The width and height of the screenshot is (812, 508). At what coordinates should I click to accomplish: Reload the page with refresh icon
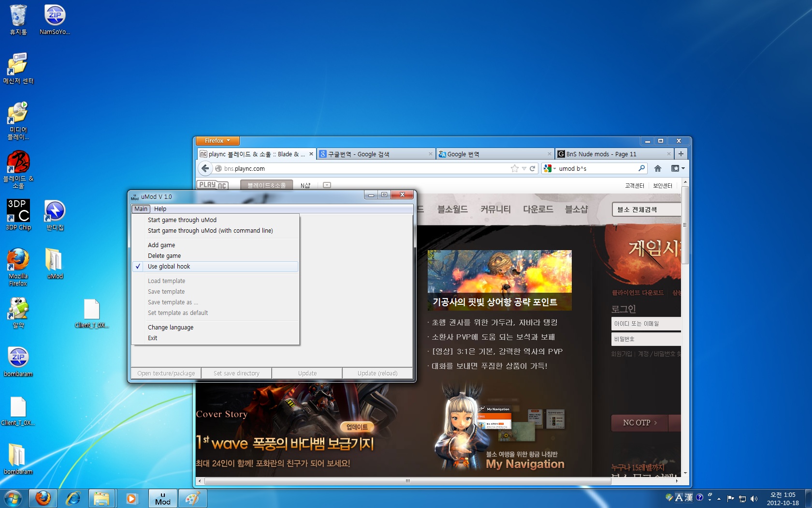click(x=532, y=168)
